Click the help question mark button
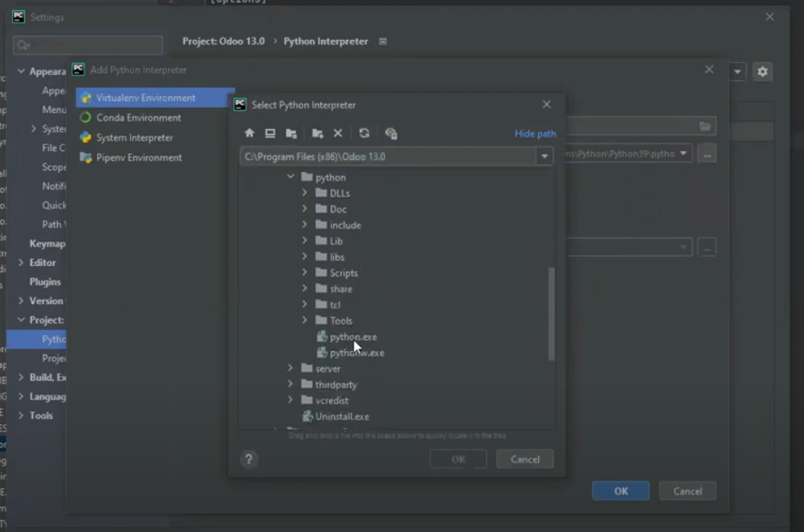 (249, 459)
